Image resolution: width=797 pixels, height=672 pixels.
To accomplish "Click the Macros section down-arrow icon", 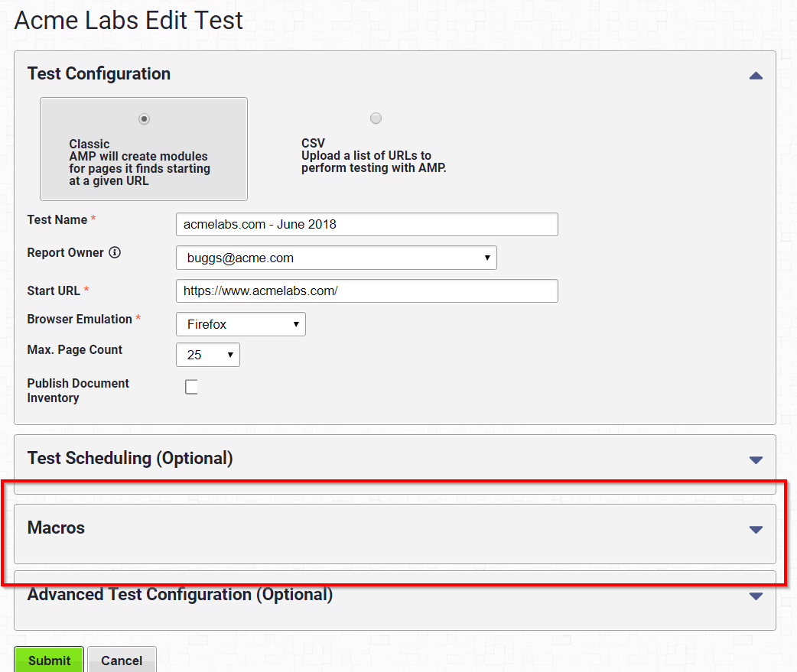I will pyautogui.click(x=756, y=529).
